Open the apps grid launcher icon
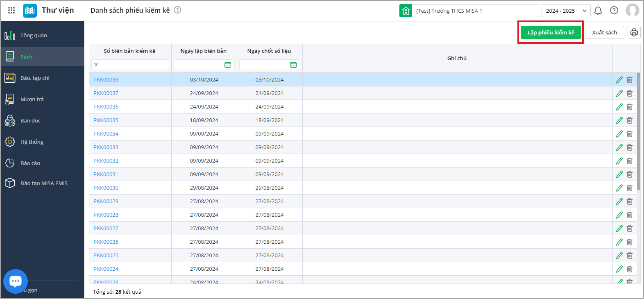Screen dimensions: 644x299 pyautogui.click(x=11, y=10)
